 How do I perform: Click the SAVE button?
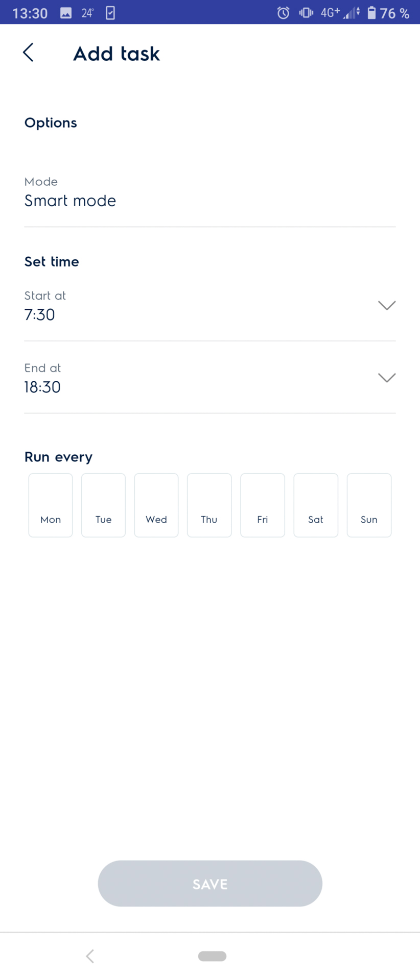tap(210, 884)
